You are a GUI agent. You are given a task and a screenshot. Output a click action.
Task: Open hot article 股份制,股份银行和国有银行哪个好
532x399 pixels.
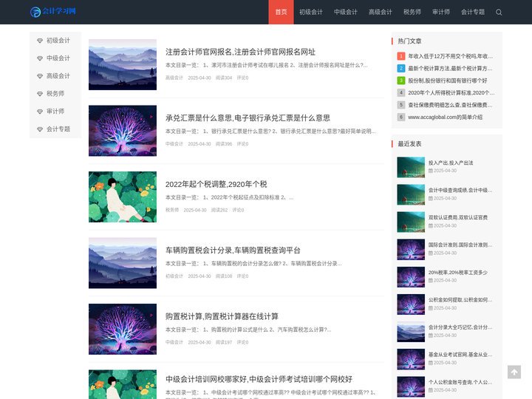[448, 81]
